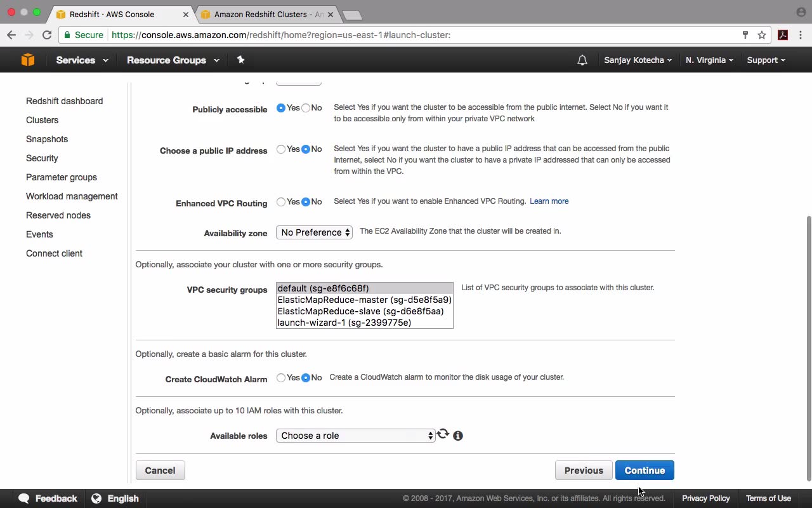Open Events in the sidebar
The height and width of the screenshot is (508, 812).
pyautogui.click(x=39, y=234)
